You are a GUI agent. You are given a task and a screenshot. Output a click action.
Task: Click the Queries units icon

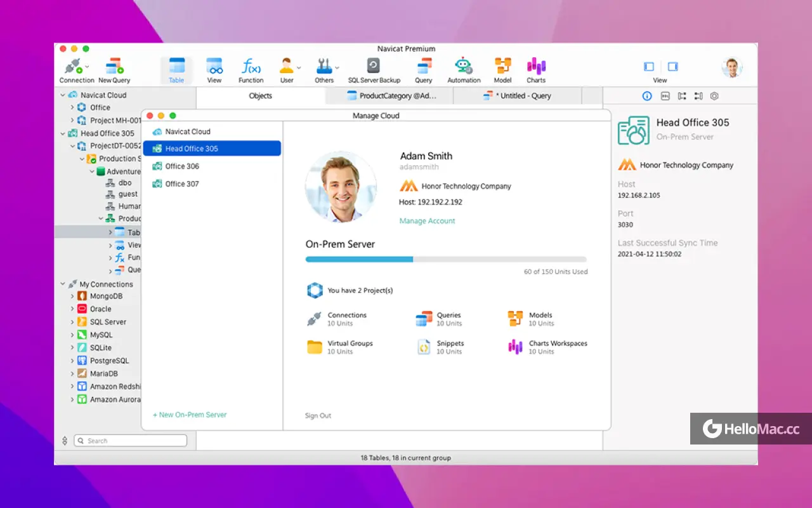point(424,319)
